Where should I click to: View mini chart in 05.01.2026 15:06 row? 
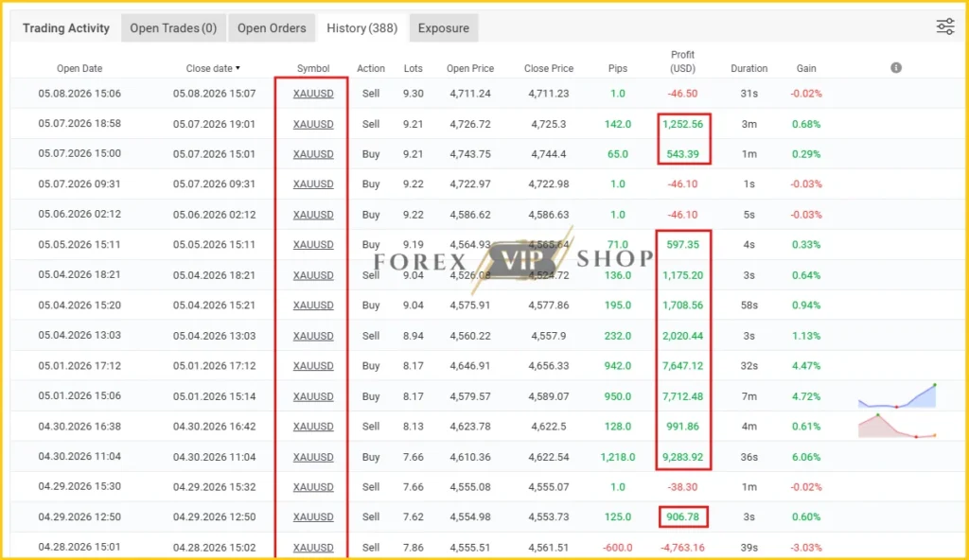897,396
